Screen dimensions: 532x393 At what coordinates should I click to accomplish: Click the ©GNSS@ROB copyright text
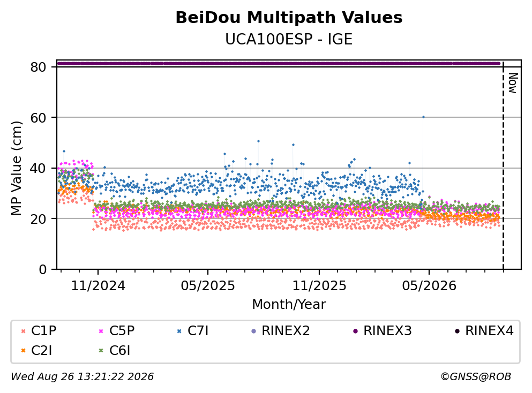click(x=476, y=377)
